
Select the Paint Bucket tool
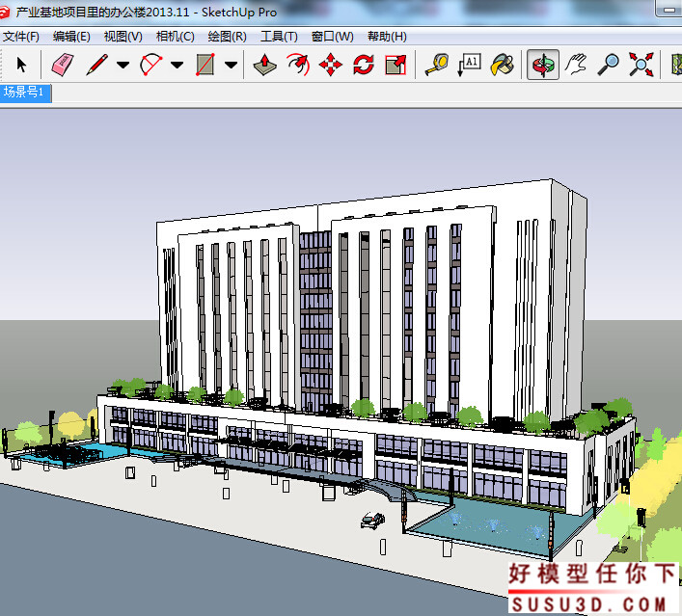click(502, 65)
